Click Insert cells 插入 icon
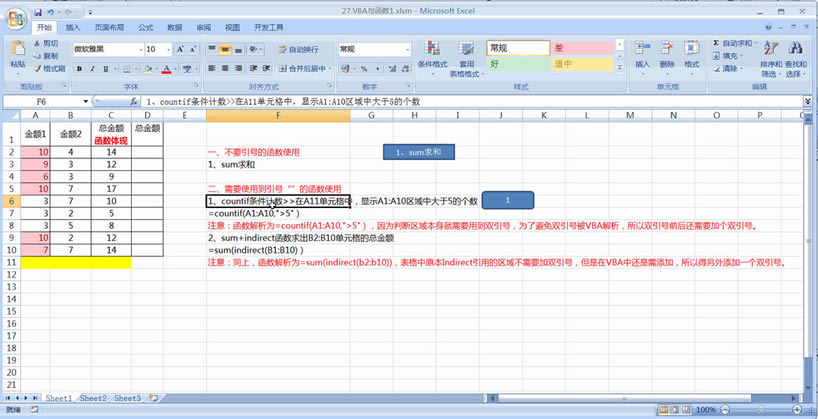Screen dimensions: 818x419 click(642, 48)
